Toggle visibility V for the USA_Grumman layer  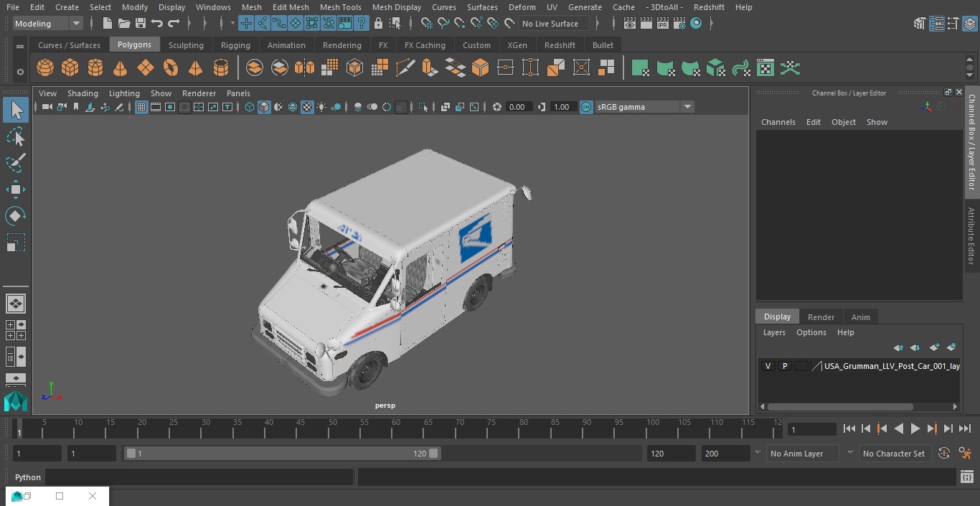(768, 366)
